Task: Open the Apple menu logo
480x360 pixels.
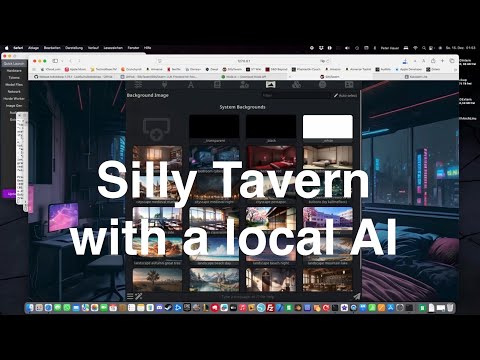Action: click(x=6, y=48)
